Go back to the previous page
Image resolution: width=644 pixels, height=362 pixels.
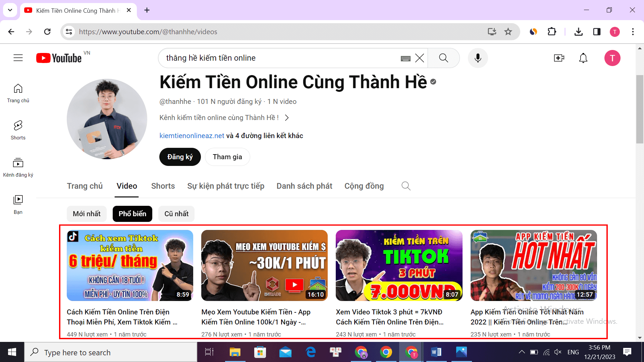point(11,32)
